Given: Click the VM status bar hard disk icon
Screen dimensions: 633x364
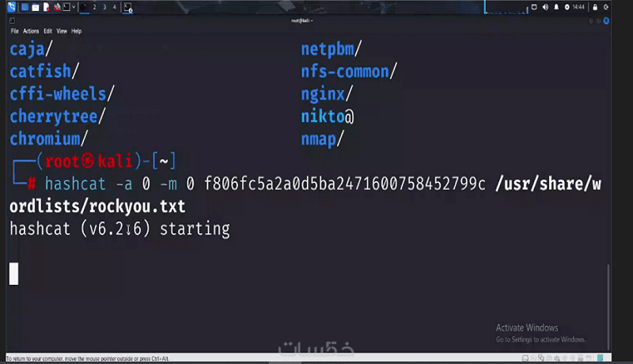Looking at the screenshot, I should pyautogui.click(x=525, y=358).
